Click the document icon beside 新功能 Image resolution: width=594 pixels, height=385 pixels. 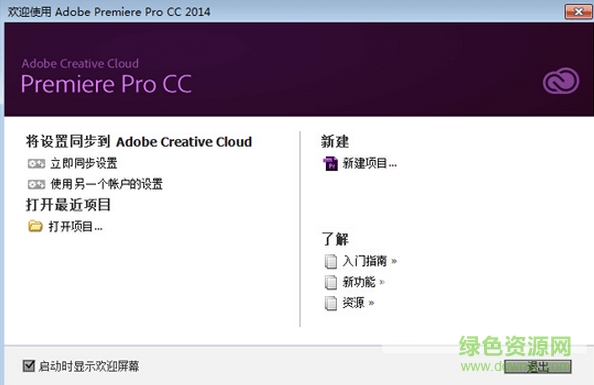point(331,282)
